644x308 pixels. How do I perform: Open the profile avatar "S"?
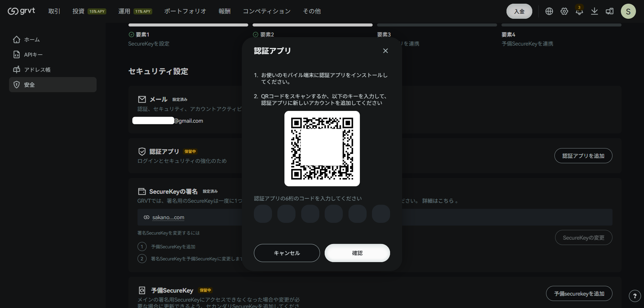click(x=629, y=11)
